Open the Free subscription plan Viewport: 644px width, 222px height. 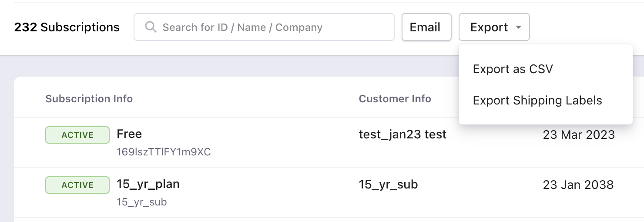(129, 134)
